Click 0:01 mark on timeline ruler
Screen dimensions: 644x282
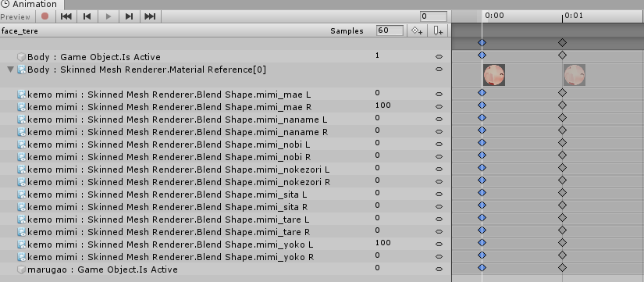pos(574,16)
